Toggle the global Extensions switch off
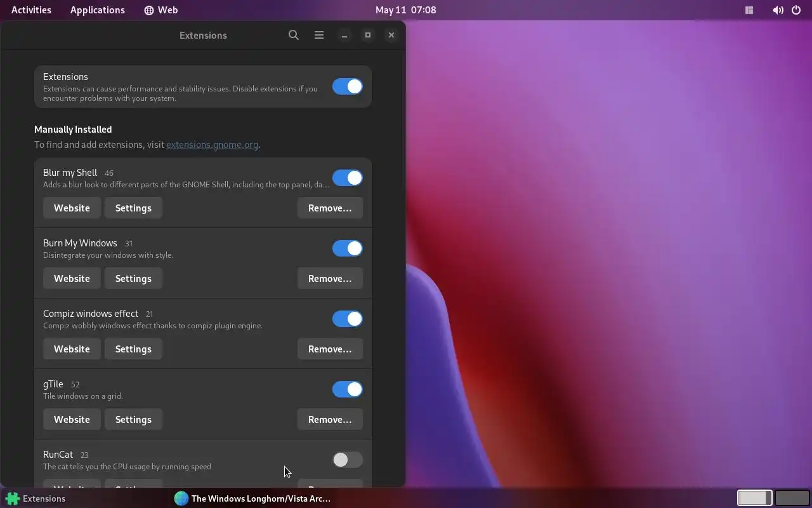 point(348,86)
